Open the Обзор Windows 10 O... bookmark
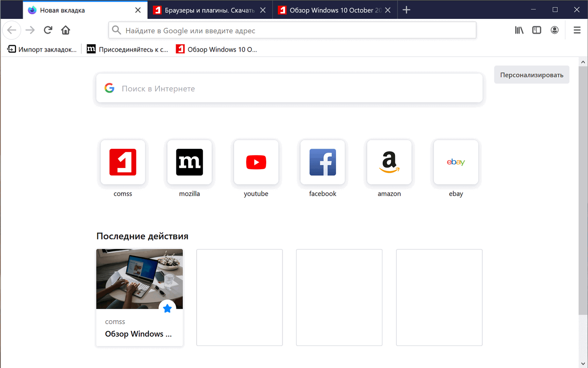 coord(216,49)
